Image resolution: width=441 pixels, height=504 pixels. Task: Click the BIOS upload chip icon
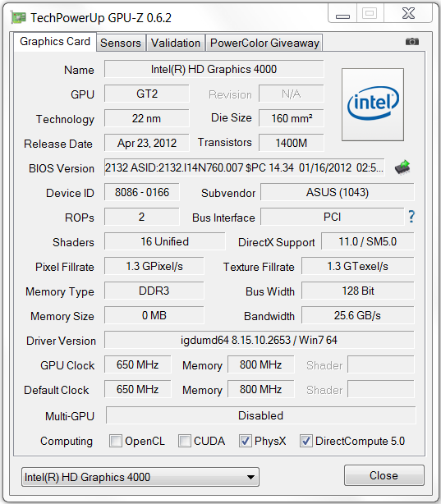point(402,167)
